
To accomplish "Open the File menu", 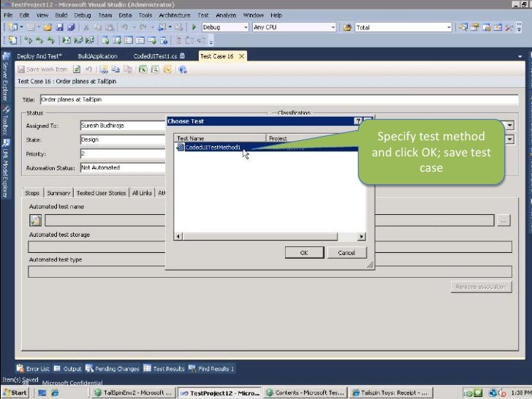I will pyautogui.click(x=8, y=15).
